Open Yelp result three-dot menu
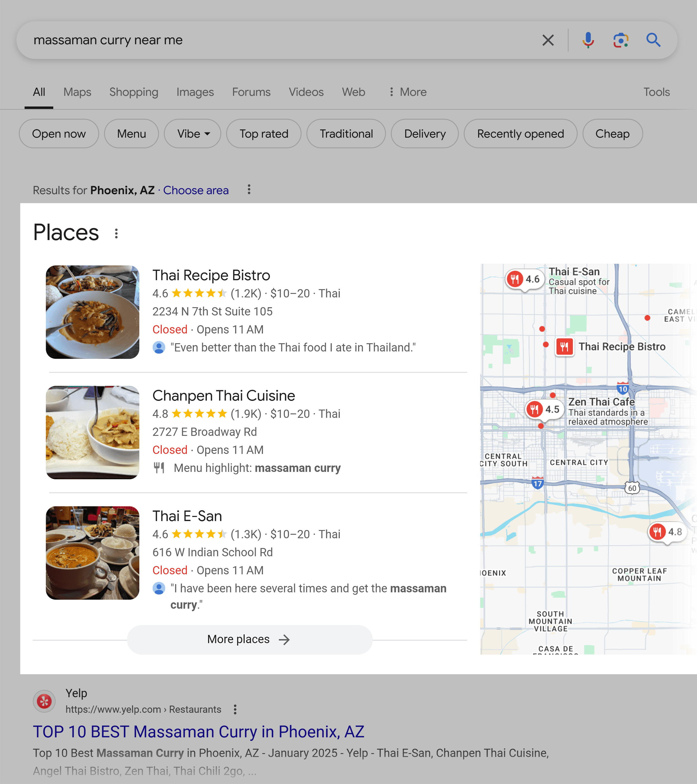 235,709
